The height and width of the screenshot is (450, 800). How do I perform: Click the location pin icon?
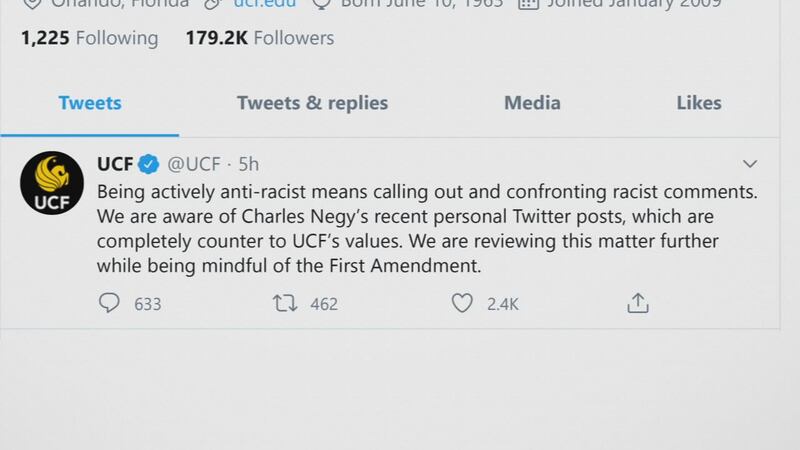[32, 4]
